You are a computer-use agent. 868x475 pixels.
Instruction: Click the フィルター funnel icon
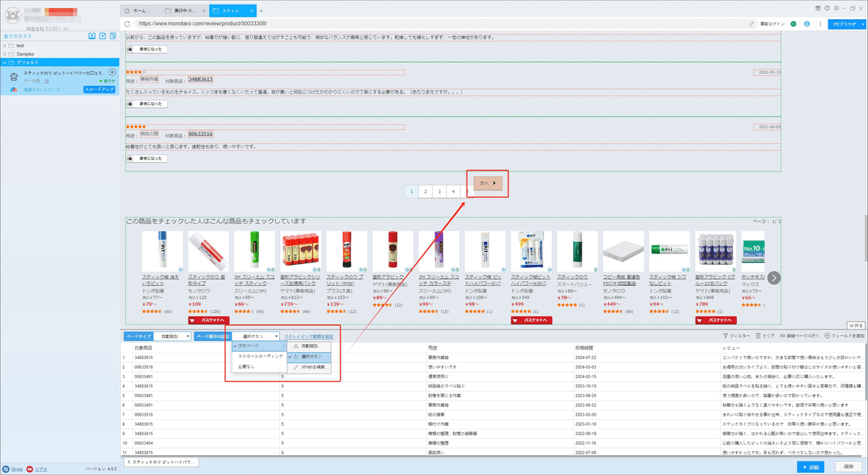point(726,336)
